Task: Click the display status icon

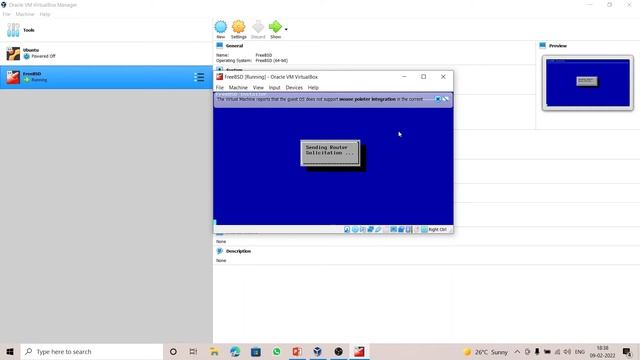Action: coord(393,229)
